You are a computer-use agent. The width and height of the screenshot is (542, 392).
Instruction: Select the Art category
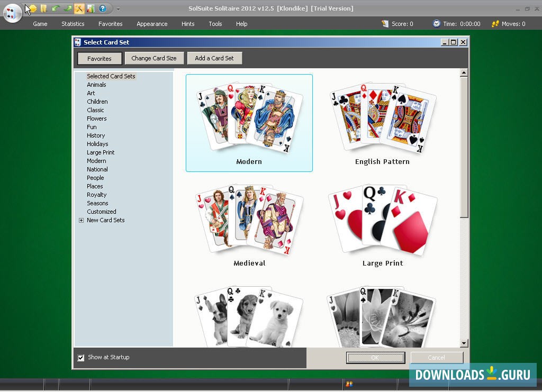[91, 93]
